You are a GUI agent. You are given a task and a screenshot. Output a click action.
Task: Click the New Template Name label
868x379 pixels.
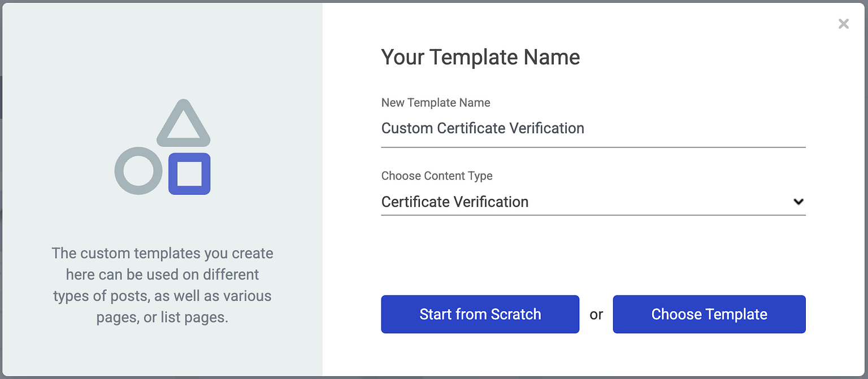[436, 103]
